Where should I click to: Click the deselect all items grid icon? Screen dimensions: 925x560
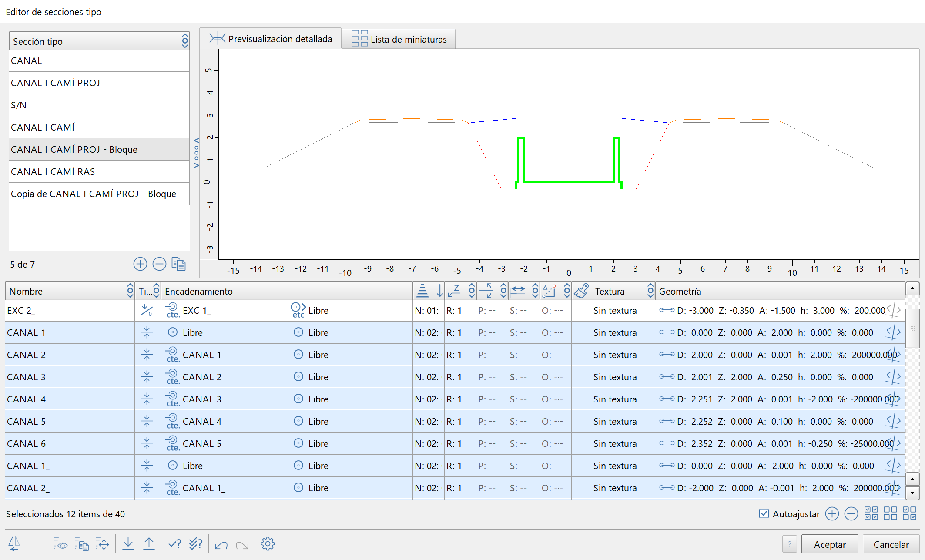[890, 514]
